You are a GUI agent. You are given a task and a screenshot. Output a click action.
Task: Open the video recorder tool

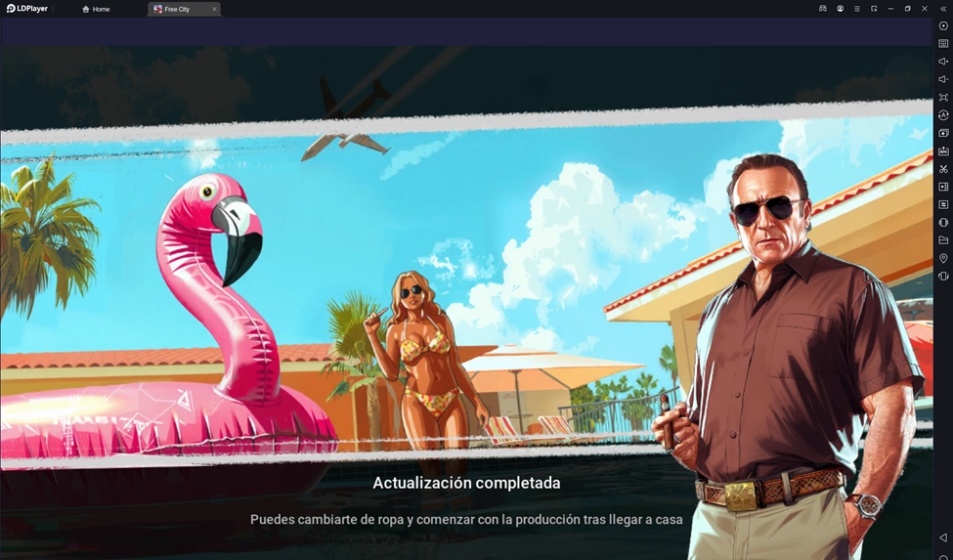[943, 187]
